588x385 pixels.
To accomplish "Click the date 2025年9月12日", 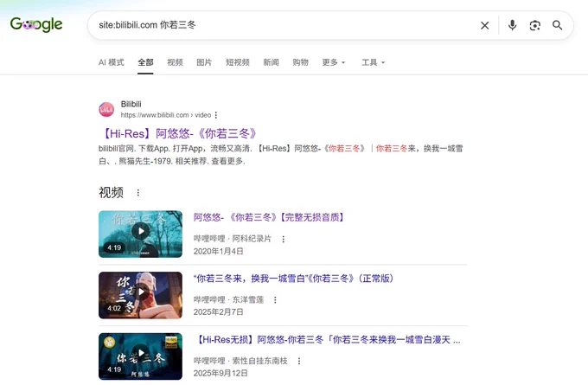I will pyautogui.click(x=220, y=373).
